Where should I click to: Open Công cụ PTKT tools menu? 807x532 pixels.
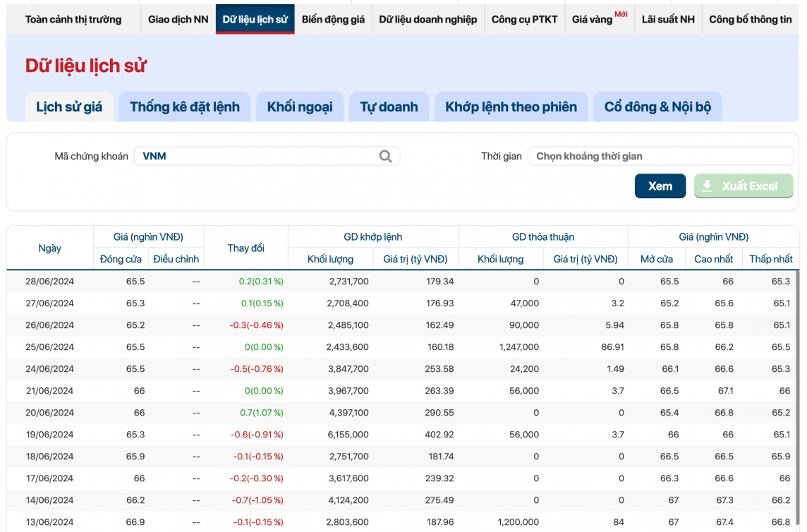pyautogui.click(x=524, y=19)
